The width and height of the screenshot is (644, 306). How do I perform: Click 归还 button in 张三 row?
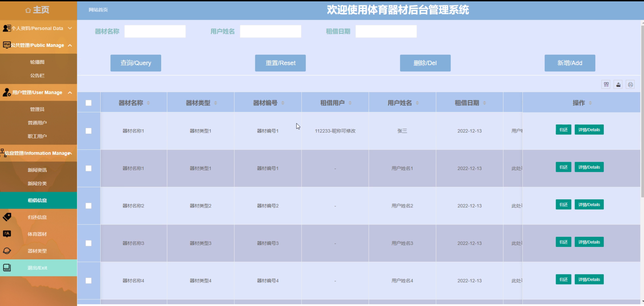pyautogui.click(x=563, y=130)
